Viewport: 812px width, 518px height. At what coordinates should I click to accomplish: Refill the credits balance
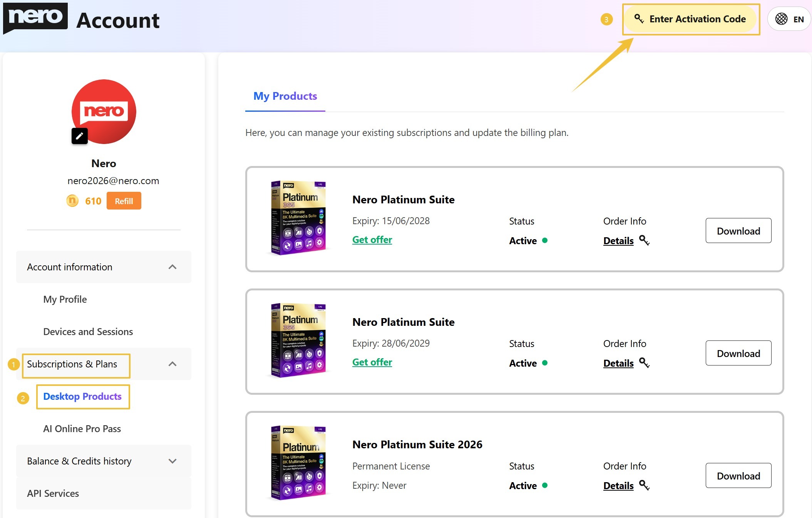124,201
